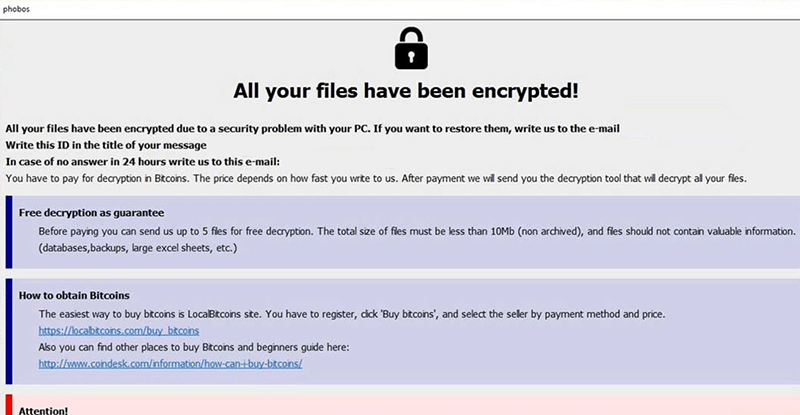800x415 pixels.
Task: Click the '(databases,backups, large excel sheets, etc.)' text
Action: [x=137, y=248]
